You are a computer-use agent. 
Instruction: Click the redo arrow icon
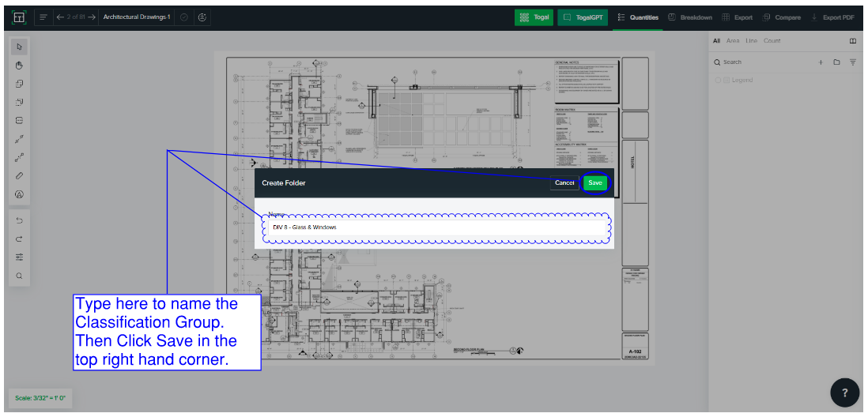[x=19, y=239]
